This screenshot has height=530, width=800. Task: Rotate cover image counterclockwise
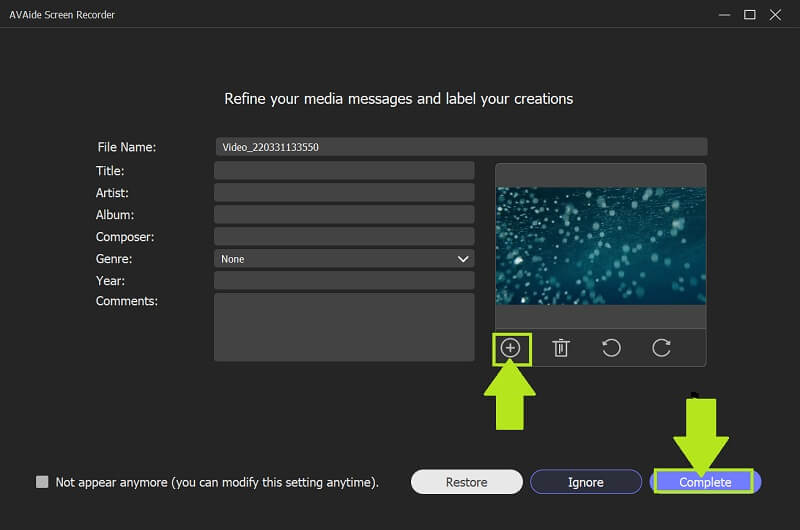611,348
